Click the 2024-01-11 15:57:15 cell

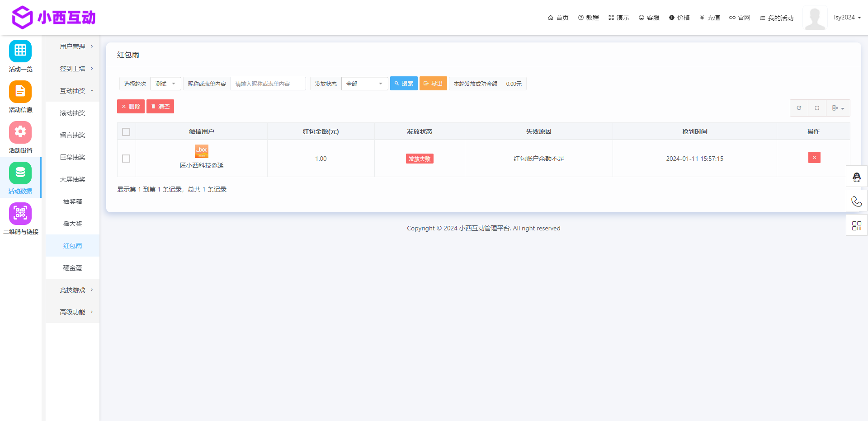point(694,159)
